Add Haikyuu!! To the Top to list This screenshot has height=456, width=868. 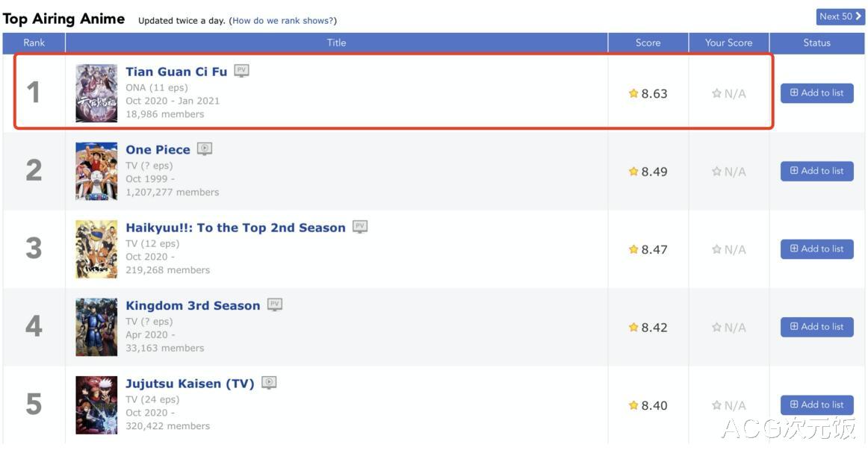point(817,249)
